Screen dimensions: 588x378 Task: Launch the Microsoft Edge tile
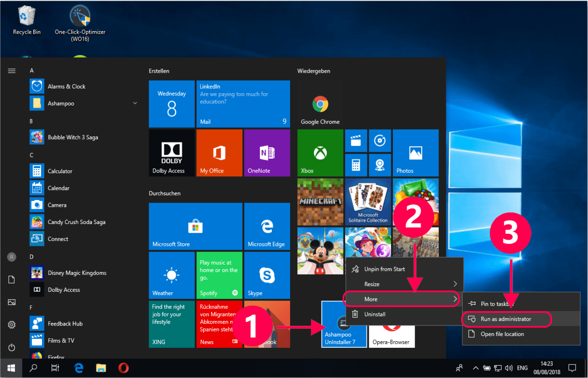point(267,226)
